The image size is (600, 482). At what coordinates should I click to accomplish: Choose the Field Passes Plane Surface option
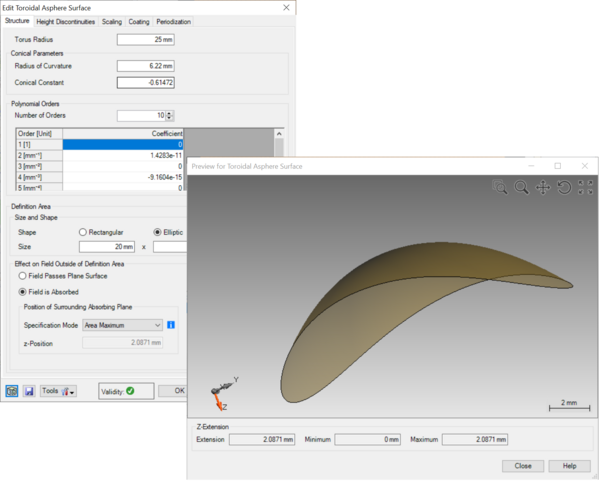click(23, 275)
